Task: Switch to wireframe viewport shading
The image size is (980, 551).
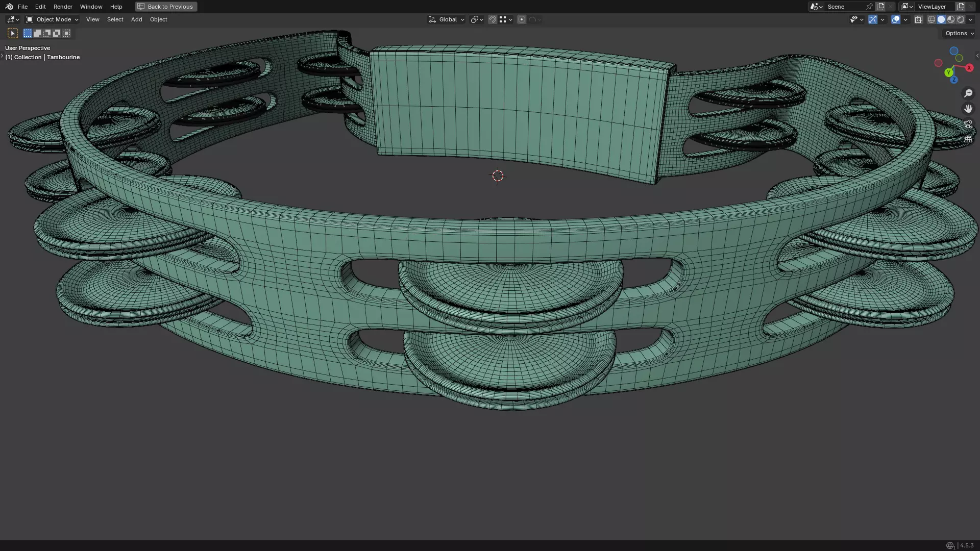Action: 931,19
